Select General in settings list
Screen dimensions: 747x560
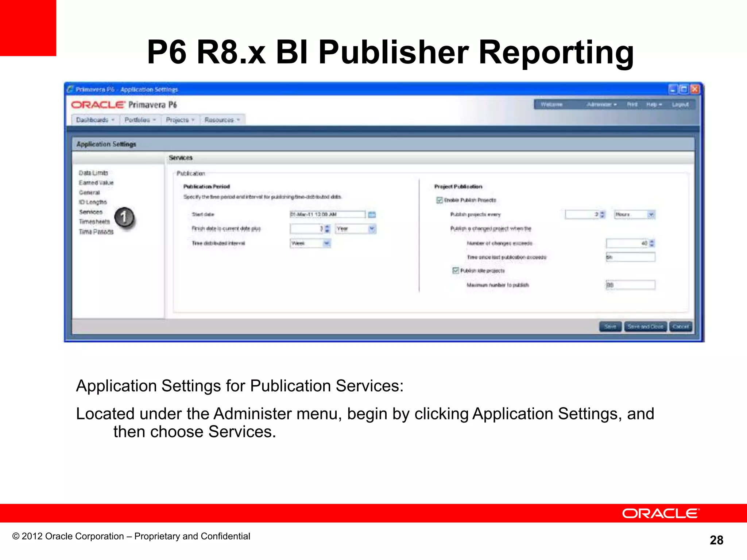pos(89,192)
